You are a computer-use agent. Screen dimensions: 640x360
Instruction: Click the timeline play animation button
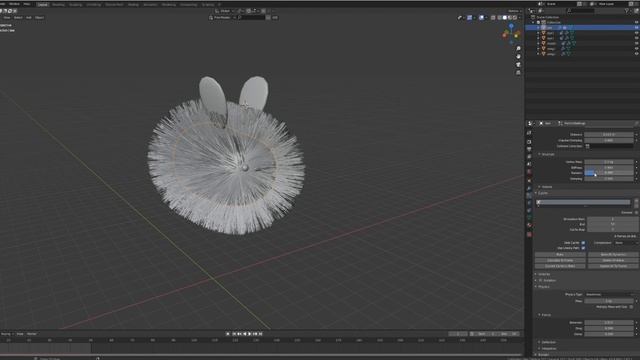[250, 334]
